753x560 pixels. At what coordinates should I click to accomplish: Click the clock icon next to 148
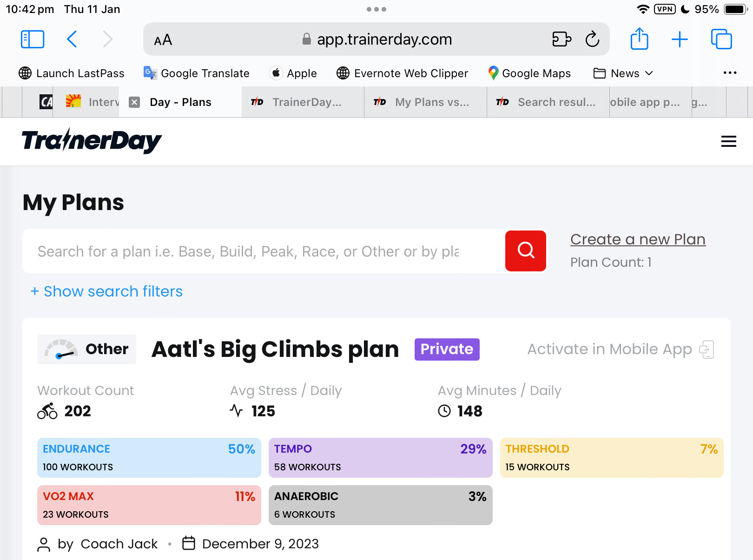coord(444,411)
